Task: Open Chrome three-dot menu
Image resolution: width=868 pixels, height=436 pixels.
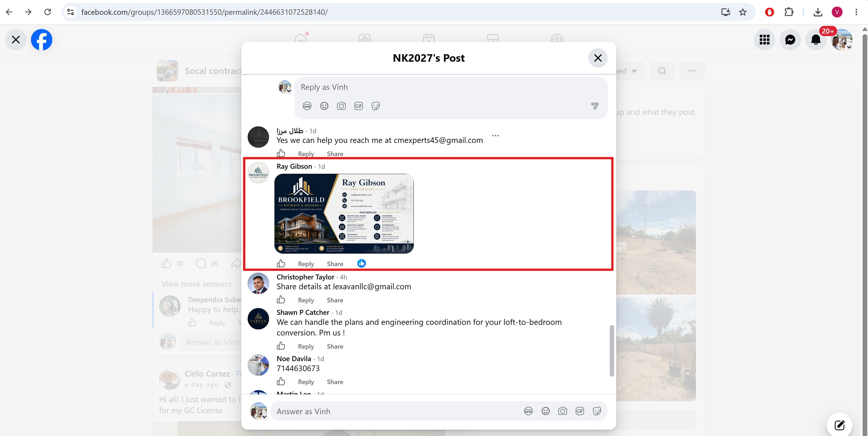Action: [x=856, y=12]
